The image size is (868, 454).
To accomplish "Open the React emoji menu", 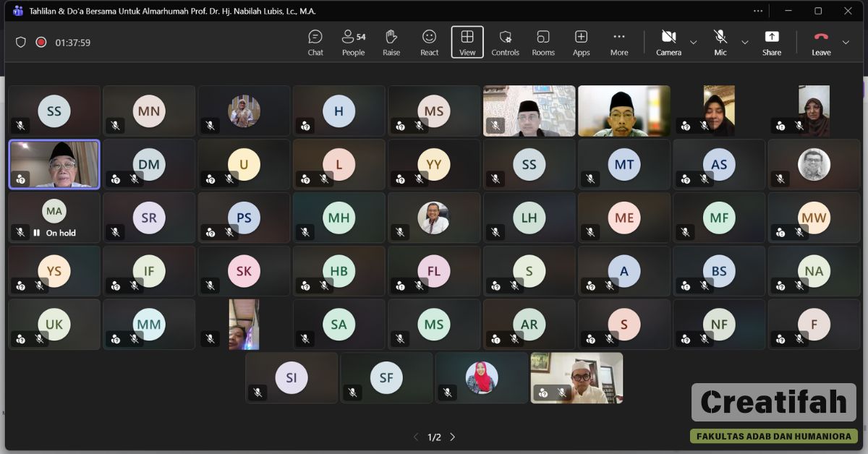I will 429,42.
